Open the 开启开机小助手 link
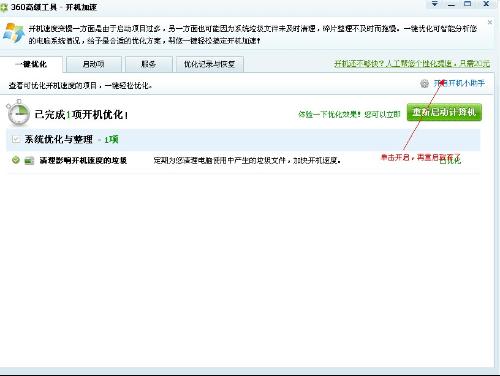 [x=459, y=83]
